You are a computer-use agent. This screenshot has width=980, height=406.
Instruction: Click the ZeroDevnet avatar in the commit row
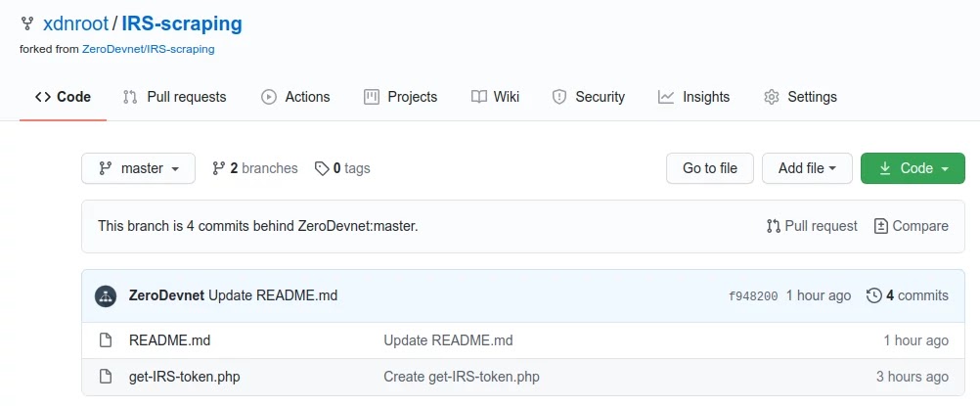click(106, 295)
